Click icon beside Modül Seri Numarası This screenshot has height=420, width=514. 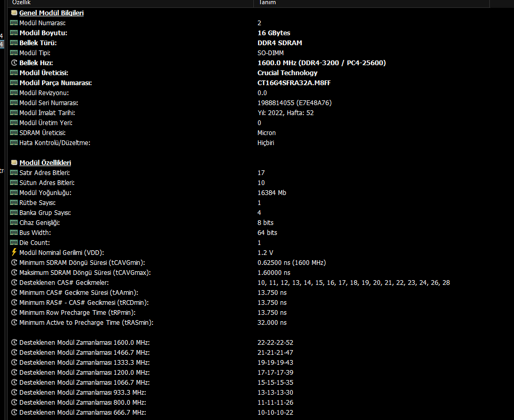click(x=14, y=103)
